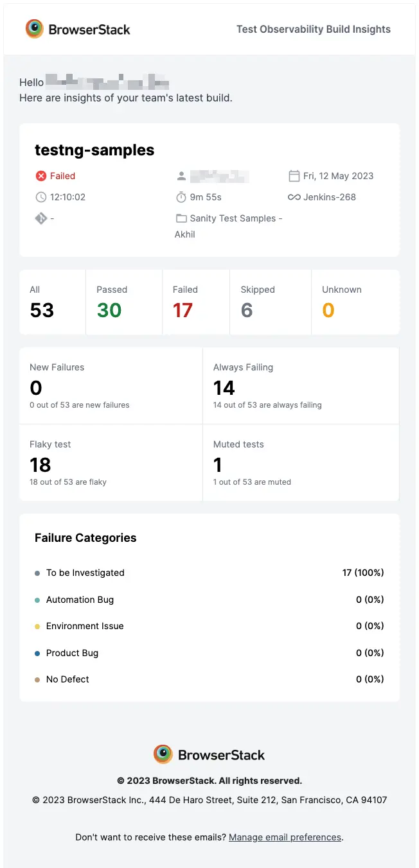Click the yellow Environment Issue dot
This screenshot has width=419, height=868.
point(37,627)
